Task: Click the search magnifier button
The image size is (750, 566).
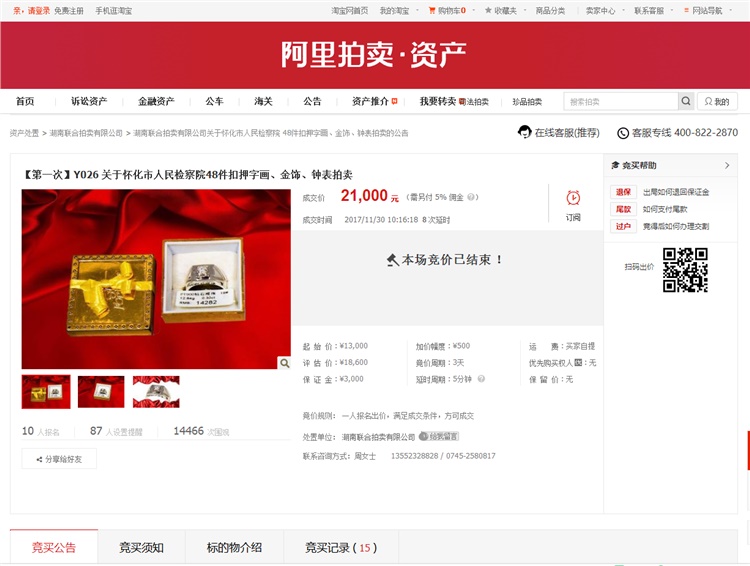Action: point(686,101)
